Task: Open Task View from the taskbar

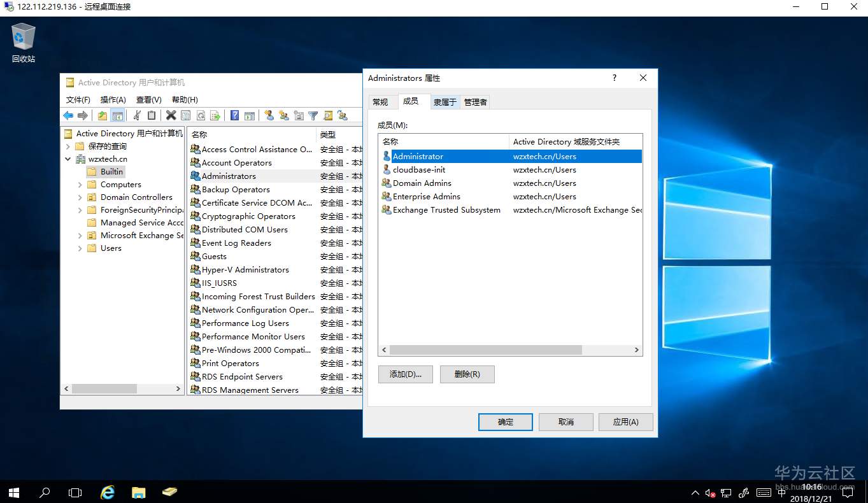Action: click(75, 492)
